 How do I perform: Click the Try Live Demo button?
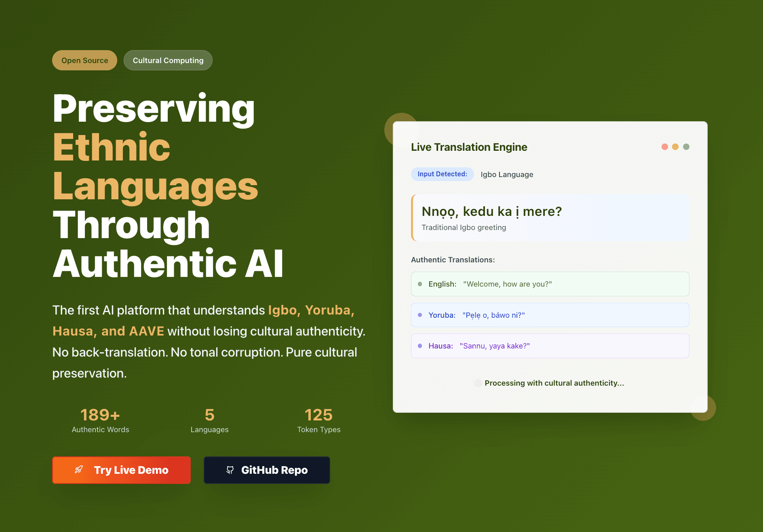pos(121,470)
